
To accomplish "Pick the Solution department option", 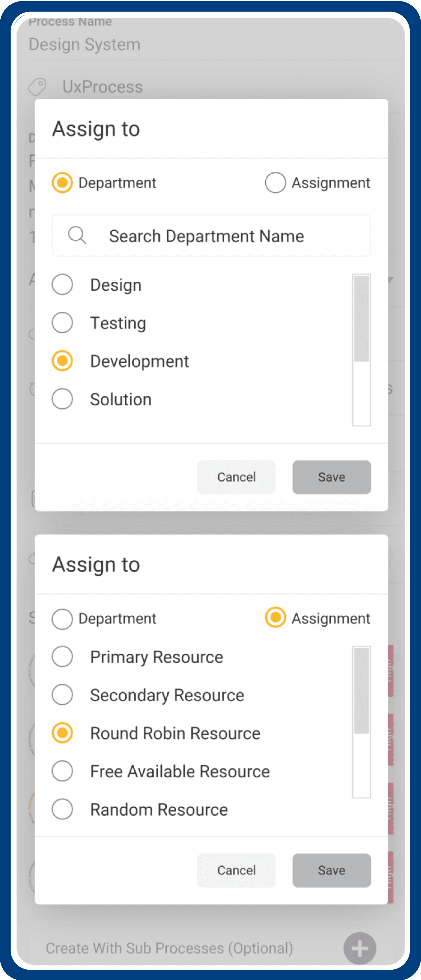I will pyautogui.click(x=62, y=399).
